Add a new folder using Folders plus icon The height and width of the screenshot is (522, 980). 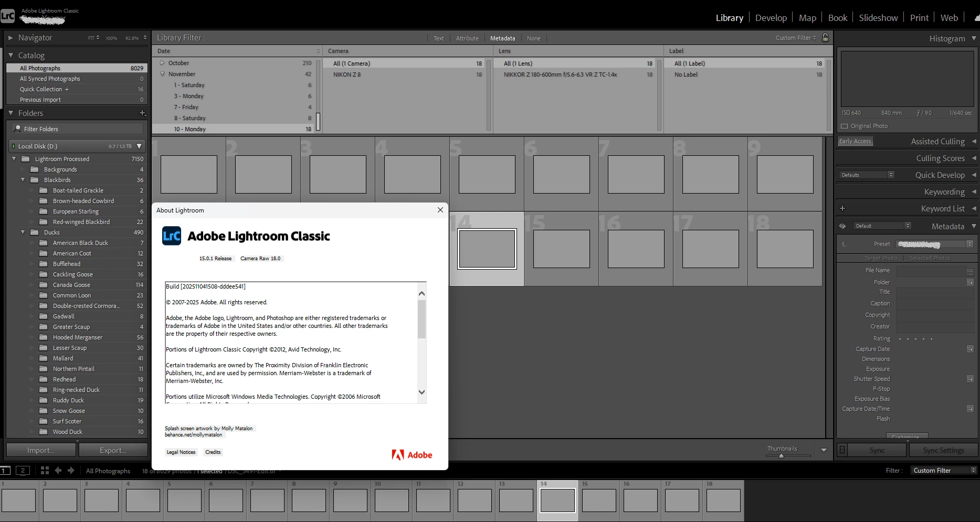142,113
